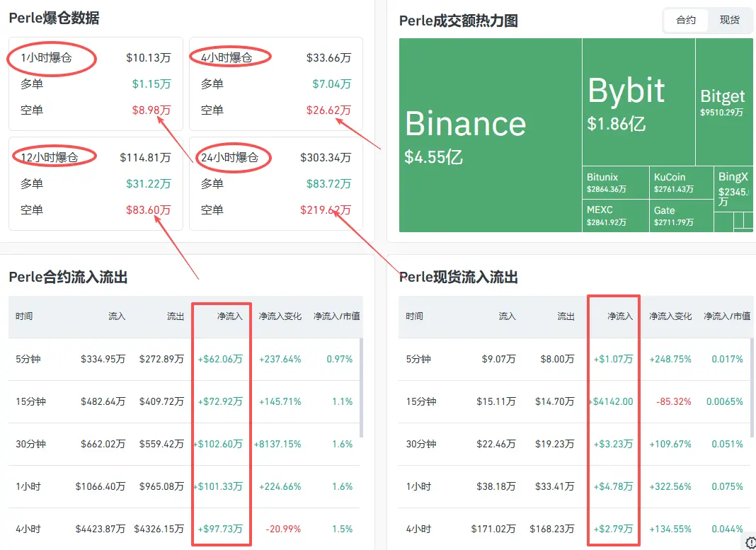Click the $334.95万 inflow cell
Viewport: 756px width, 550px height.
pyautogui.click(x=103, y=359)
